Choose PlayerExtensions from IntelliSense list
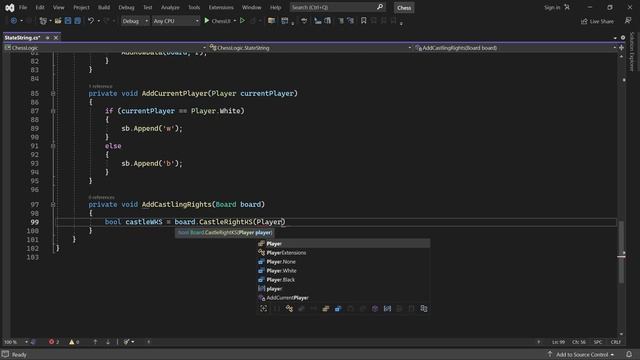640x360 pixels. point(343,253)
